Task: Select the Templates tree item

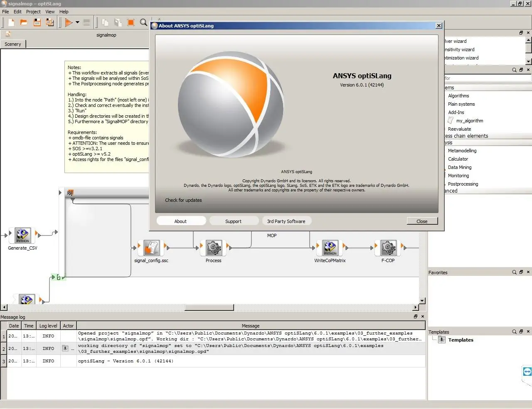Action: (x=461, y=340)
